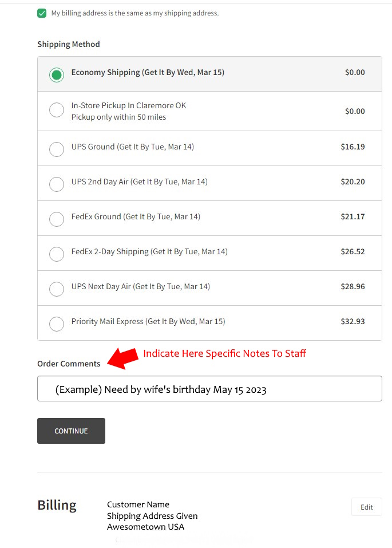Select Economy Shipping radio button

(57, 74)
